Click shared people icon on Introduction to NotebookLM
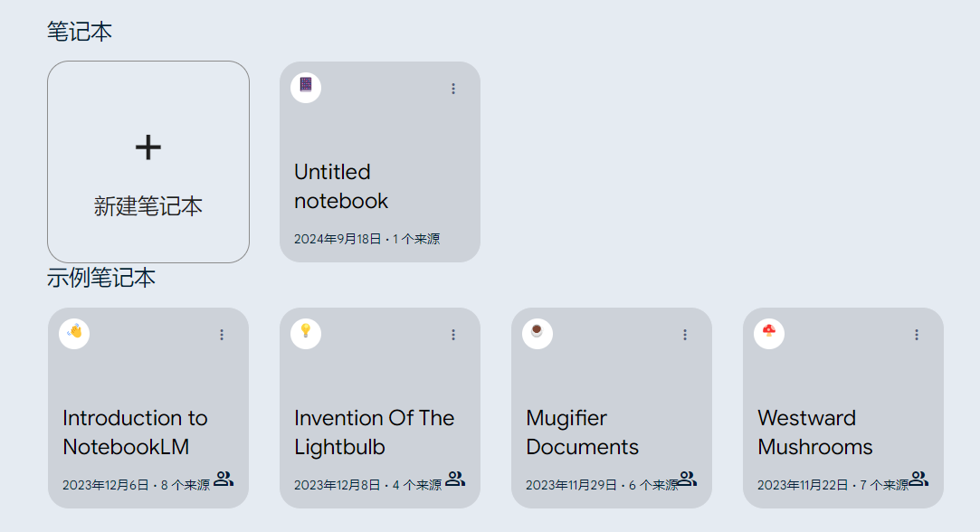 [224, 480]
